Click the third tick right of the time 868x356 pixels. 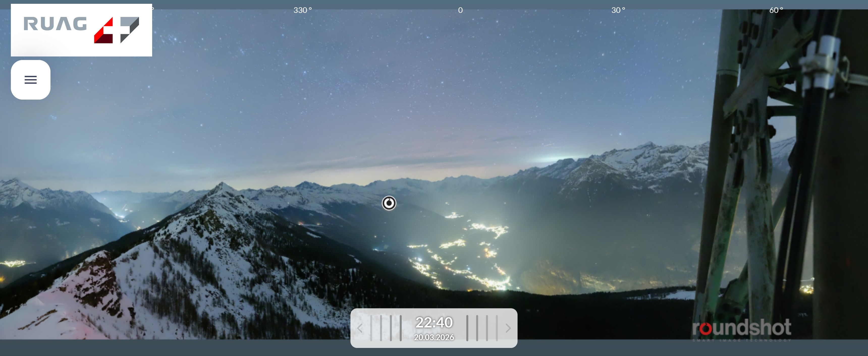click(487, 328)
